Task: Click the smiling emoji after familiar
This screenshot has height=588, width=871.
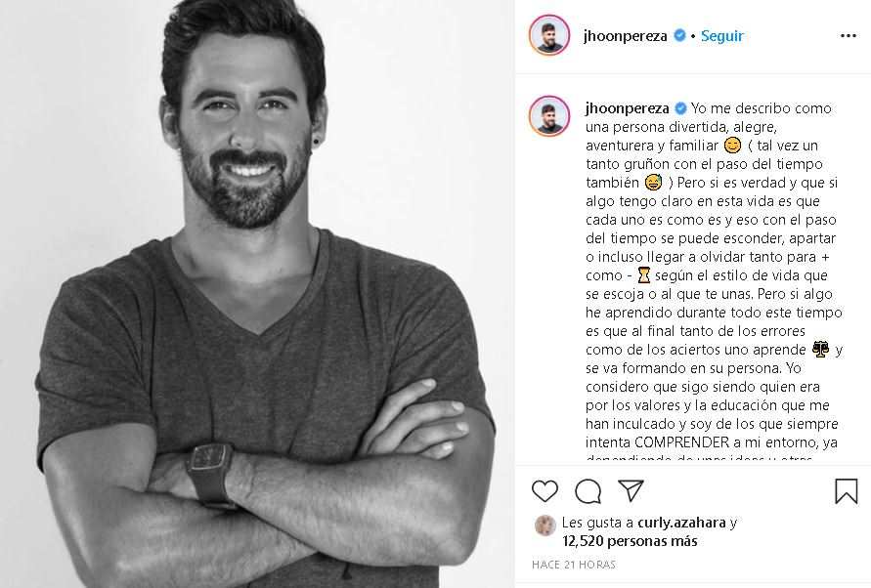Action: tap(733, 146)
